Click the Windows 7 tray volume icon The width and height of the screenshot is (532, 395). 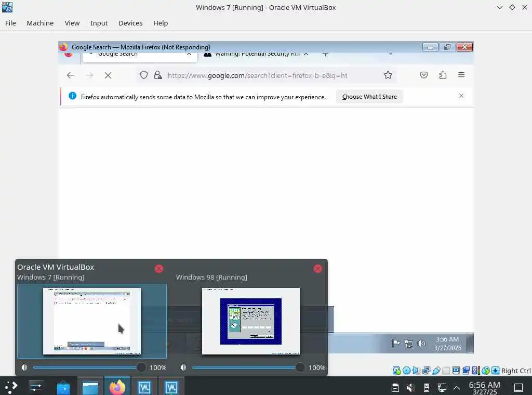(421, 344)
